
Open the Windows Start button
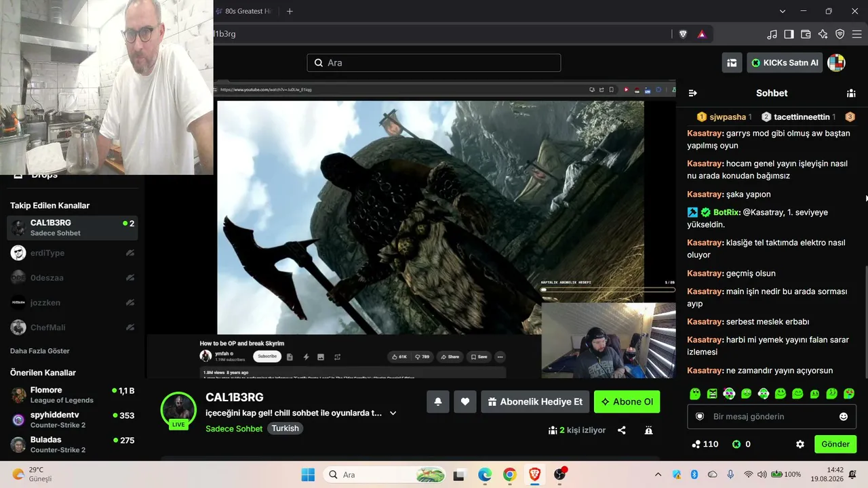point(308,474)
